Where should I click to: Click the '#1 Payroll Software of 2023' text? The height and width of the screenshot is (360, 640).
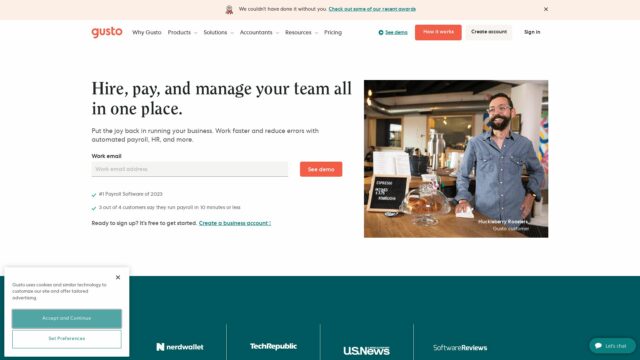pos(131,194)
